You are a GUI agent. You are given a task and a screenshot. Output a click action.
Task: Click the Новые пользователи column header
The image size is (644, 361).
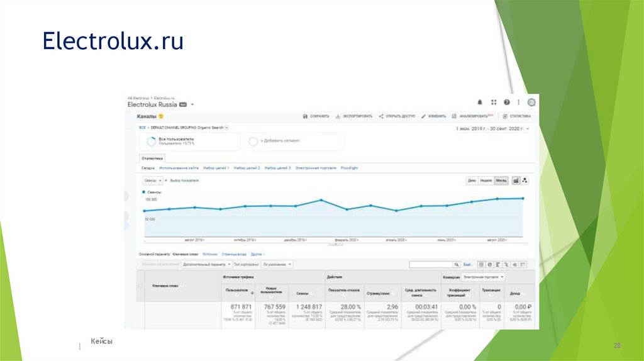point(272,291)
